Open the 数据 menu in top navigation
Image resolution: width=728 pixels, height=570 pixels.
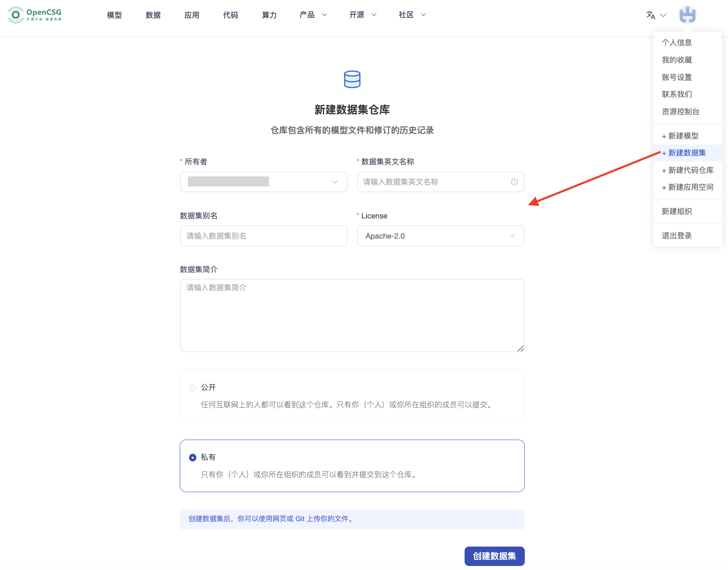point(153,15)
